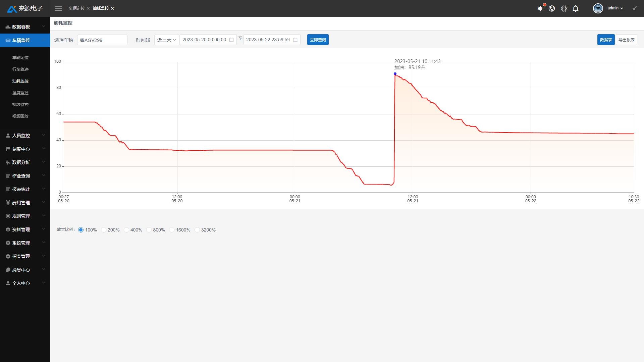Click the 立即查询 button
644x362 pixels.
point(318,40)
